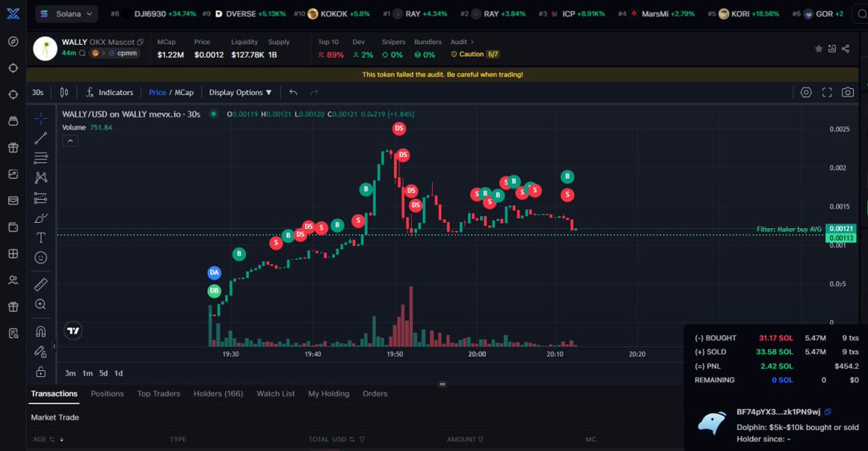Set chart range to 1m
Screen dimensions: 868x451
tap(87, 374)
